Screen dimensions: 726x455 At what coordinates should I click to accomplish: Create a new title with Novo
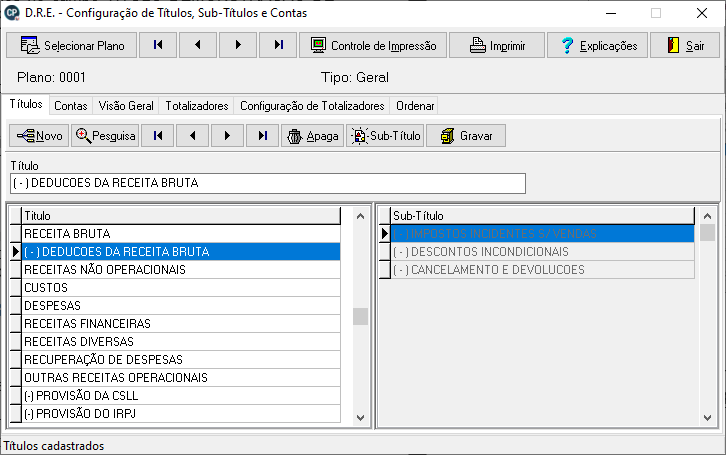point(39,136)
